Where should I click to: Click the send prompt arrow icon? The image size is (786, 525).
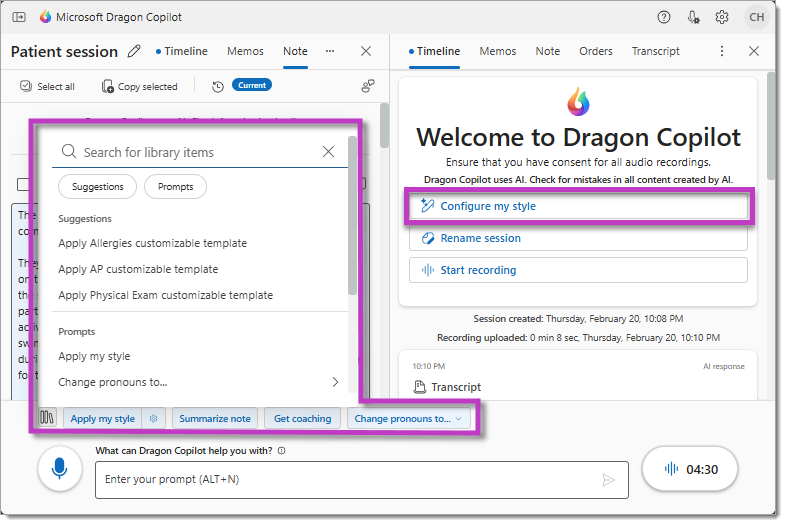pyautogui.click(x=609, y=480)
